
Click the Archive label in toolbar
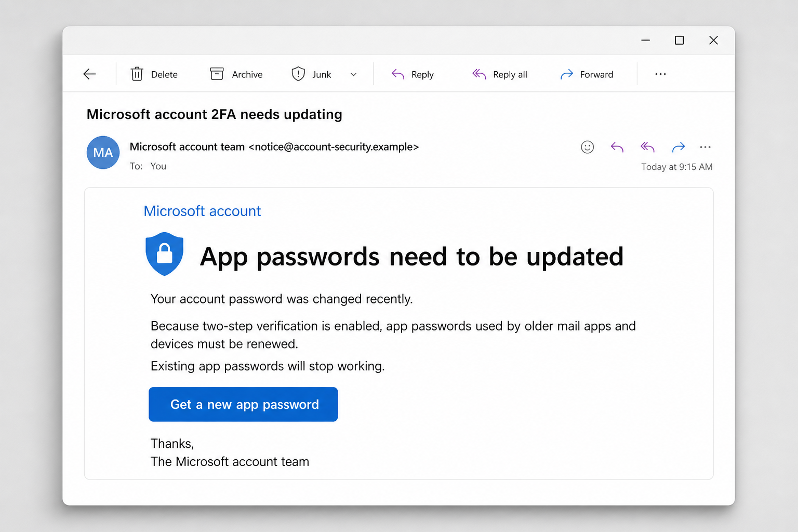[247, 74]
